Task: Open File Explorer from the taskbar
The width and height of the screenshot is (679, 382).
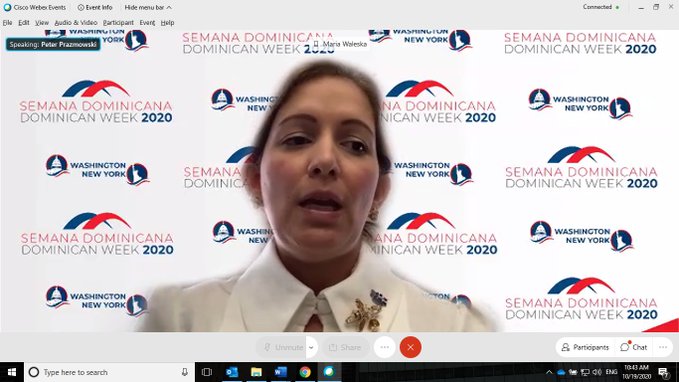Action: click(x=256, y=372)
